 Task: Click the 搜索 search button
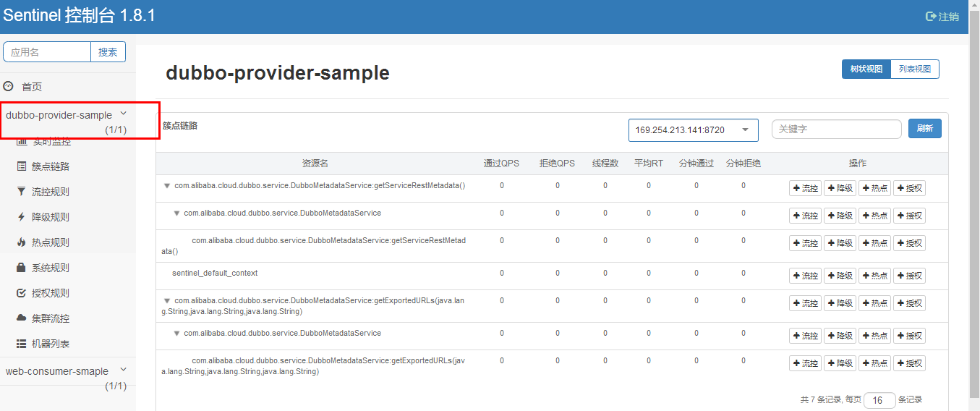pyautogui.click(x=108, y=52)
